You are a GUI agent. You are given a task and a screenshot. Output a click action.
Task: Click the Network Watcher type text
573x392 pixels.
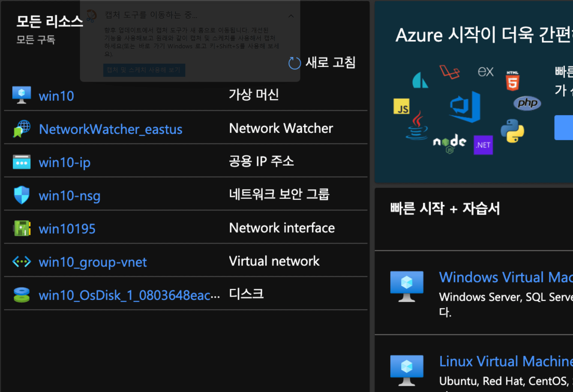click(281, 128)
